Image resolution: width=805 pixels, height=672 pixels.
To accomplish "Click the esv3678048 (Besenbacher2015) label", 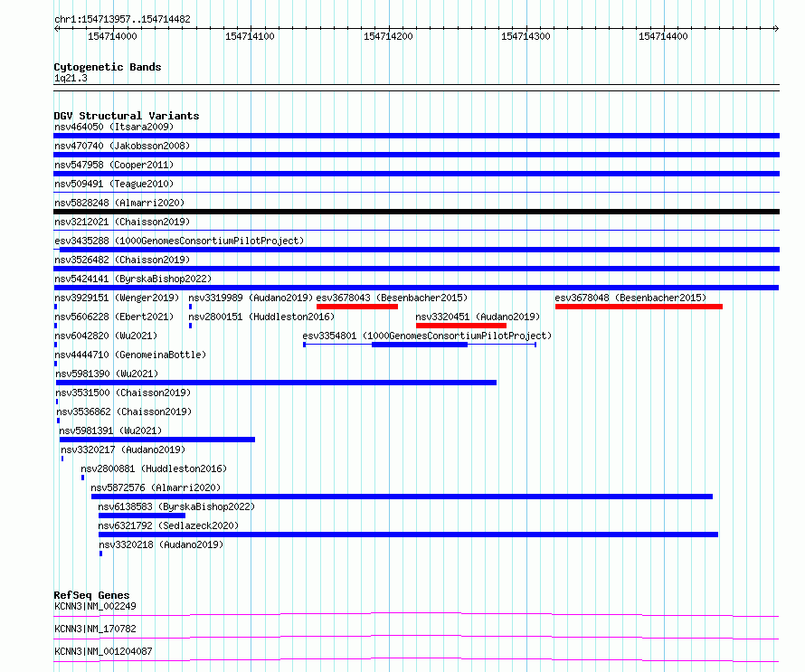I will click(x=630, y=298).
